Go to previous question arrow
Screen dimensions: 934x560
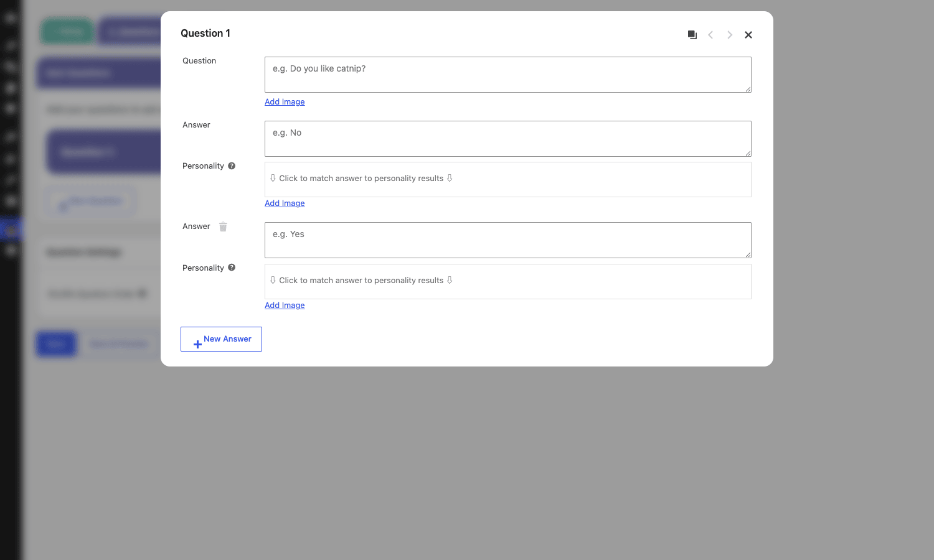(x=710, y=35)
